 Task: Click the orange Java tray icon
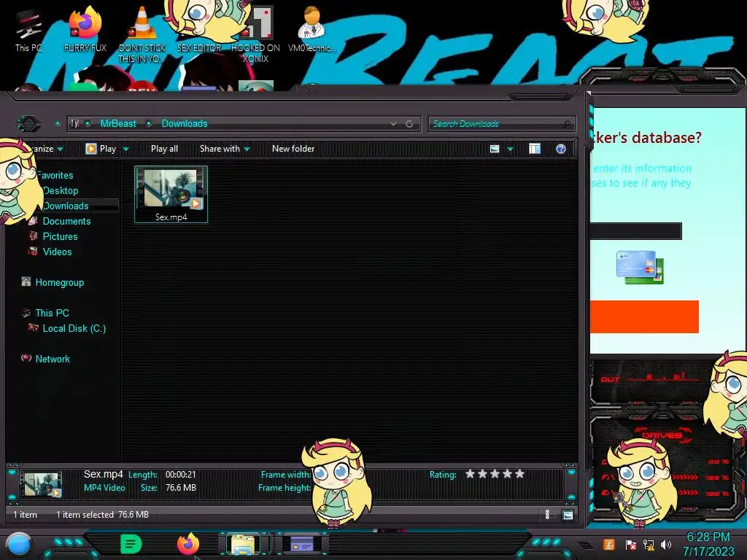pyautogui.click(x=608, y=544)
